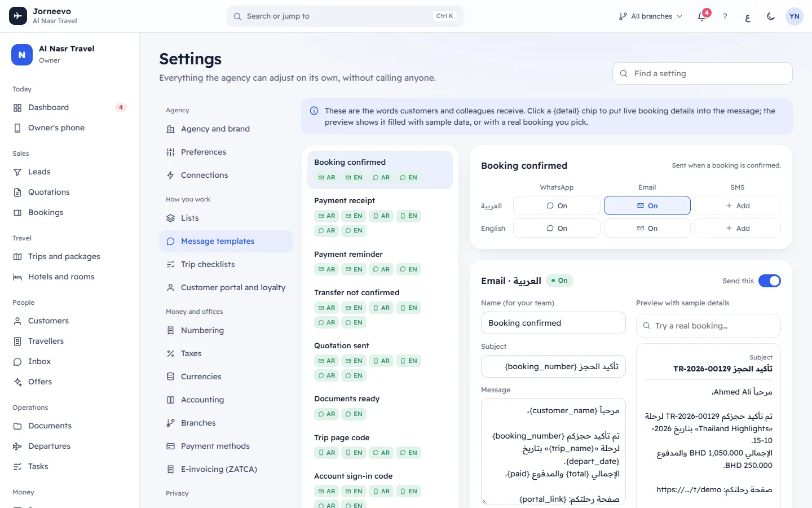The height and width of the screenshot is (508, 812).
Task: Click the Find a setting field
Action: pyautogui.click(x=703, y=73)
